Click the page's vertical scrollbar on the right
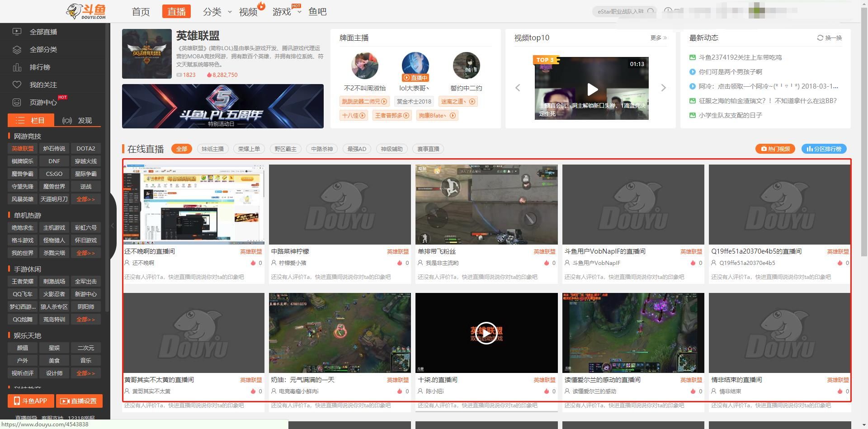 [x=864, y=136]
